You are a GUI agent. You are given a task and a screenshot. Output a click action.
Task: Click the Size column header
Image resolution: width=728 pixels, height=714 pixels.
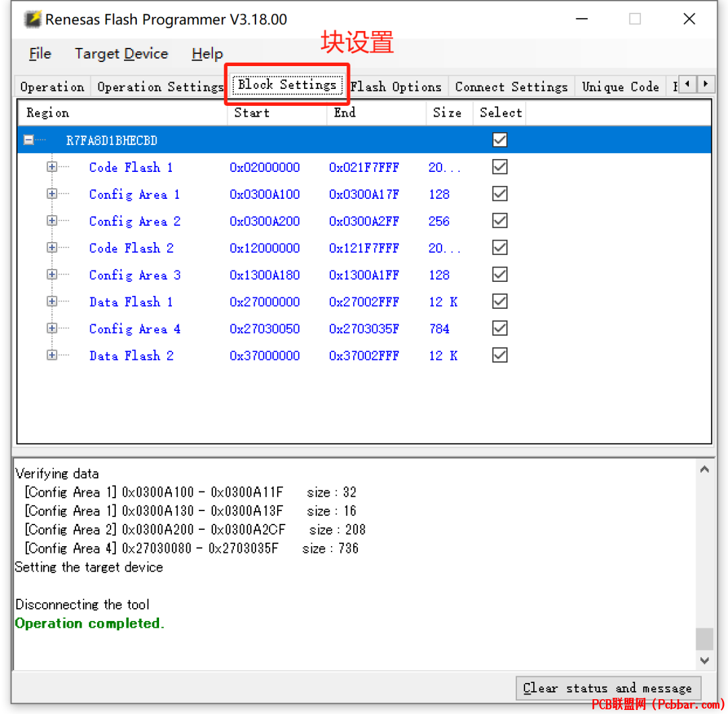(x=450, y=113)
